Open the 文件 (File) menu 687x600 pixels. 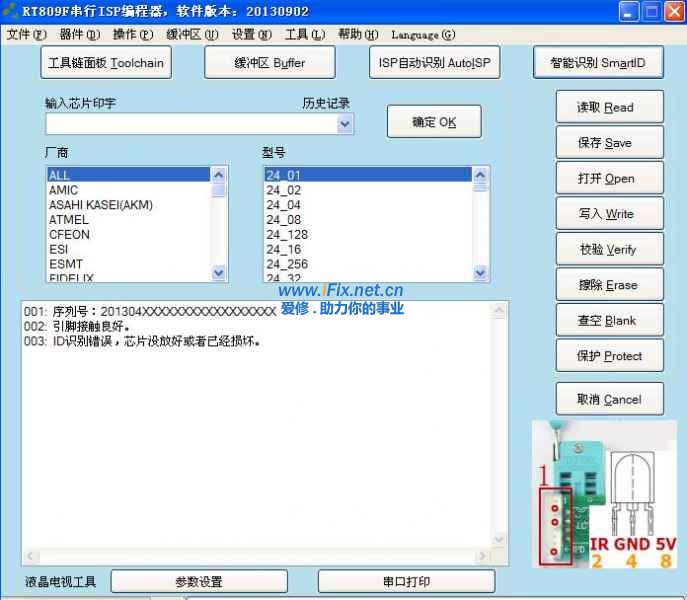click(26, 34)
